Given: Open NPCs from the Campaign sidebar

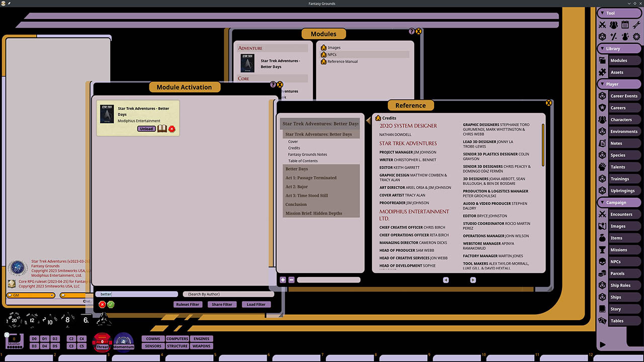Looking at the screenshot, I should [622, 261].
